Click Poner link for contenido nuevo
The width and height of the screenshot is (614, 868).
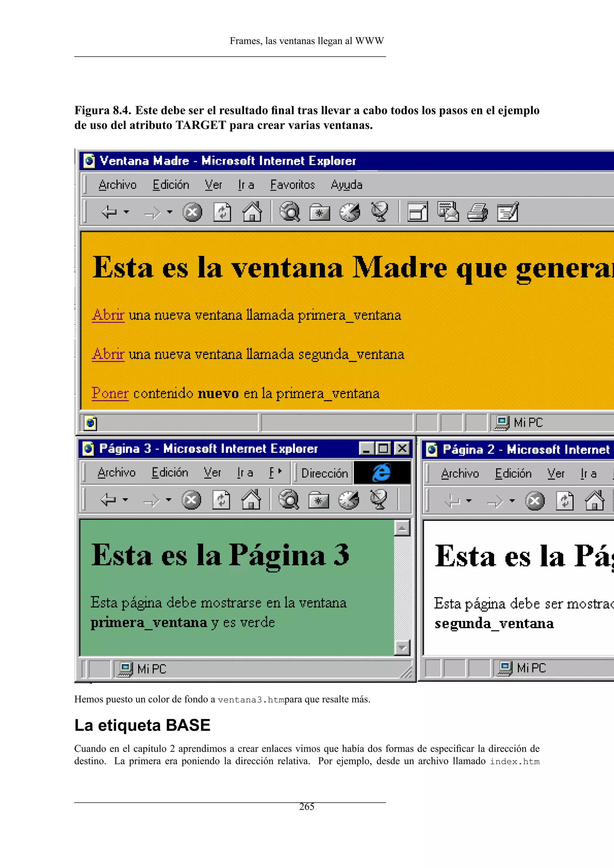[110, 393]
